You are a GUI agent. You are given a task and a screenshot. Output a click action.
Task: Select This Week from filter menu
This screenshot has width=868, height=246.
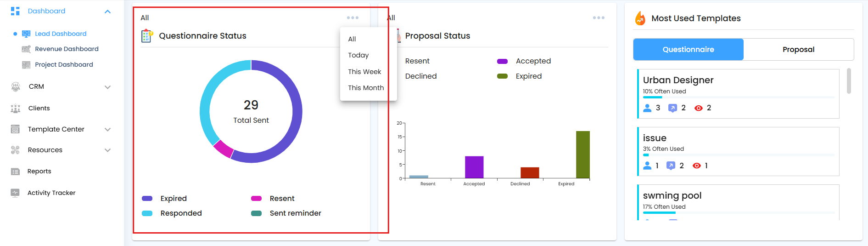pyautogui.click(x=364, y=72)
